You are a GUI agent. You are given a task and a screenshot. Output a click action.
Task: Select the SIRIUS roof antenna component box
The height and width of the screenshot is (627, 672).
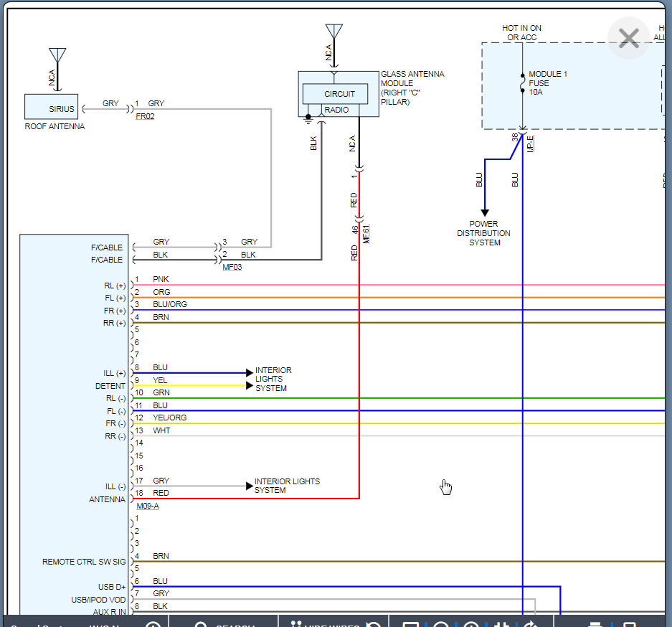tap(52, 107)
